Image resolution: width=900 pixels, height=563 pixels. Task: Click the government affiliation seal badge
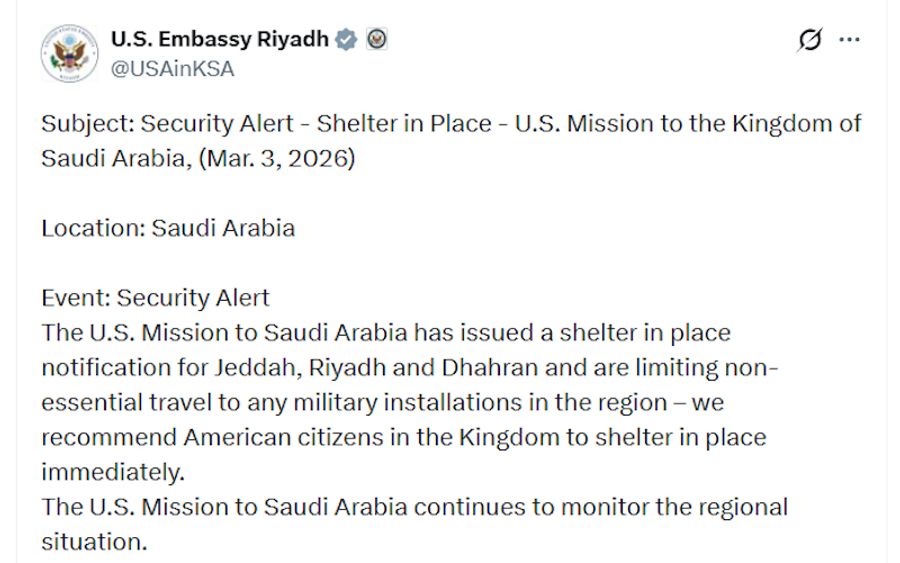tap(377, 40)
